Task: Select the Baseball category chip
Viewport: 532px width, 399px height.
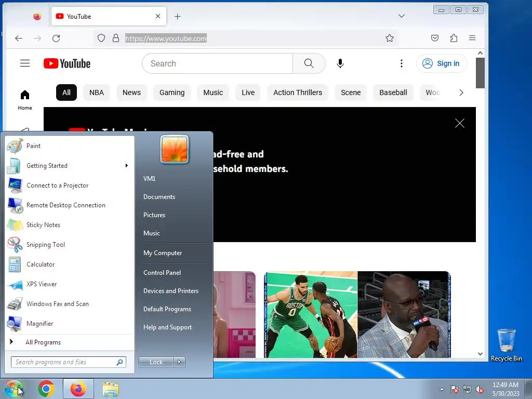Action: (x=393, y=92)
